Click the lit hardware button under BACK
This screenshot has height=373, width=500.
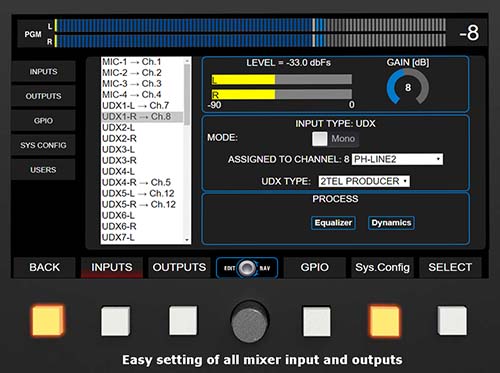(x=47, y=320)
